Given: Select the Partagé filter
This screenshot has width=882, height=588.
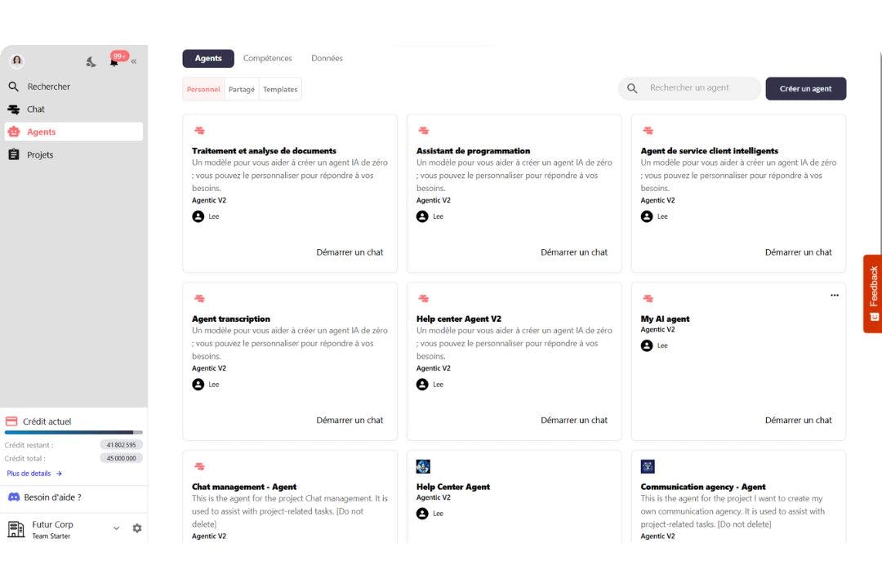Looking at the screenshot, I should coord(241,90).
